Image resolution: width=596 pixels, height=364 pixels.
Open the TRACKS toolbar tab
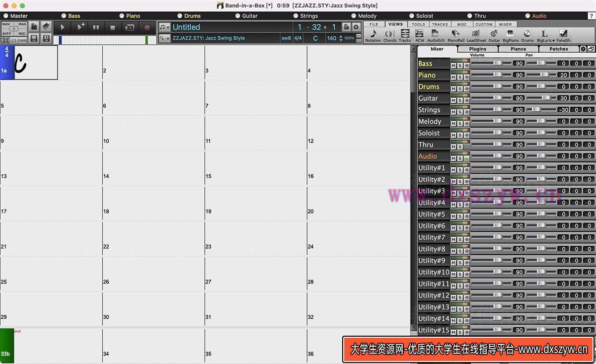click(440, 24)
